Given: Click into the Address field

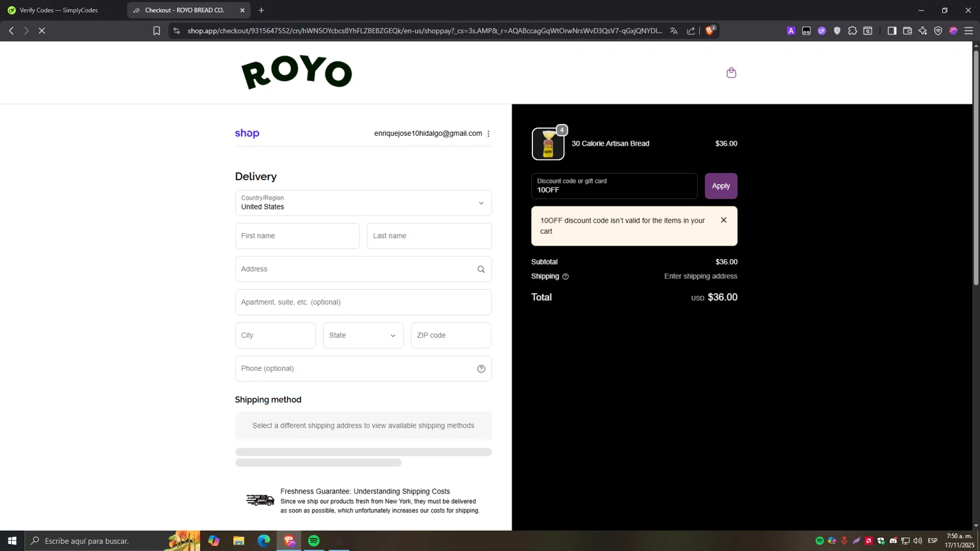Looking at the screenshot, I should pos(363,269).
